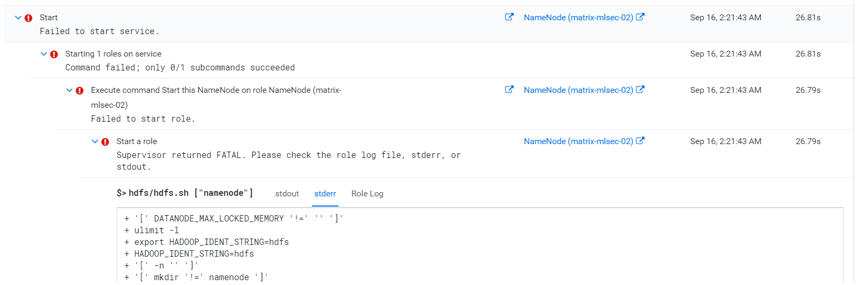Viewport: 868px width, 285px height.
Task: Click the red error icon beside Start
Action: [x=29, y=18]
